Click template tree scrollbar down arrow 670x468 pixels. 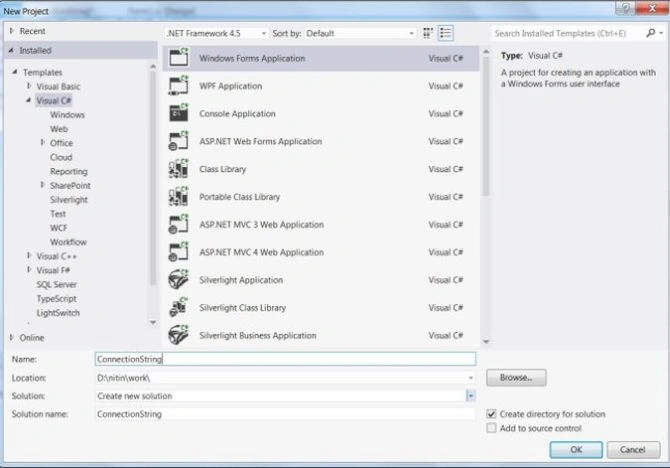pos(153,322)
